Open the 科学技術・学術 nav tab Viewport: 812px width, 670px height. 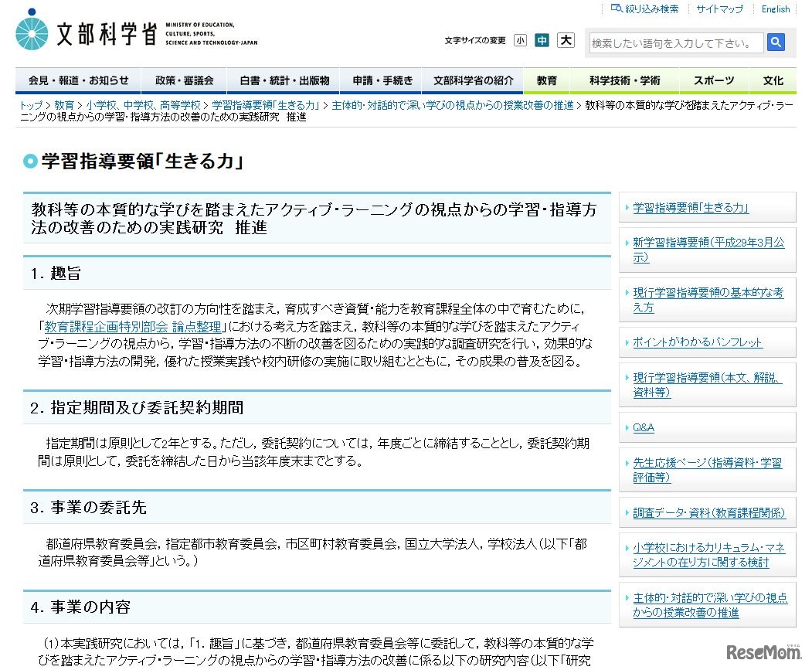(x=624, y=80)
